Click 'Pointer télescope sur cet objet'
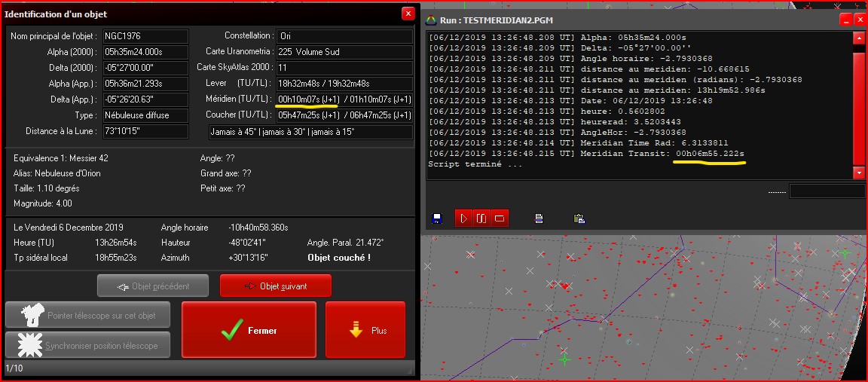This screenshot has height=382, width=868. click(87, 315)
